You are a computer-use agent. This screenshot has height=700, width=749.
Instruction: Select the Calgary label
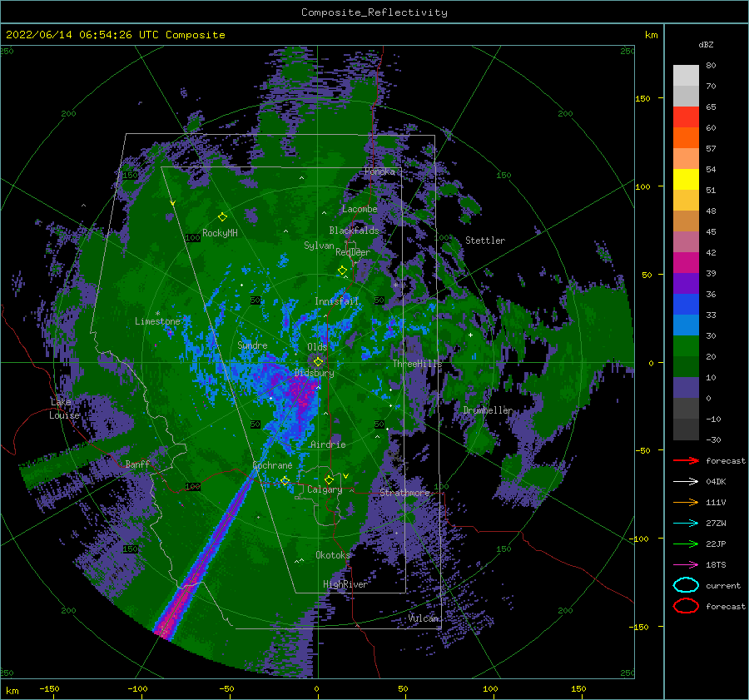coord(325,489)
